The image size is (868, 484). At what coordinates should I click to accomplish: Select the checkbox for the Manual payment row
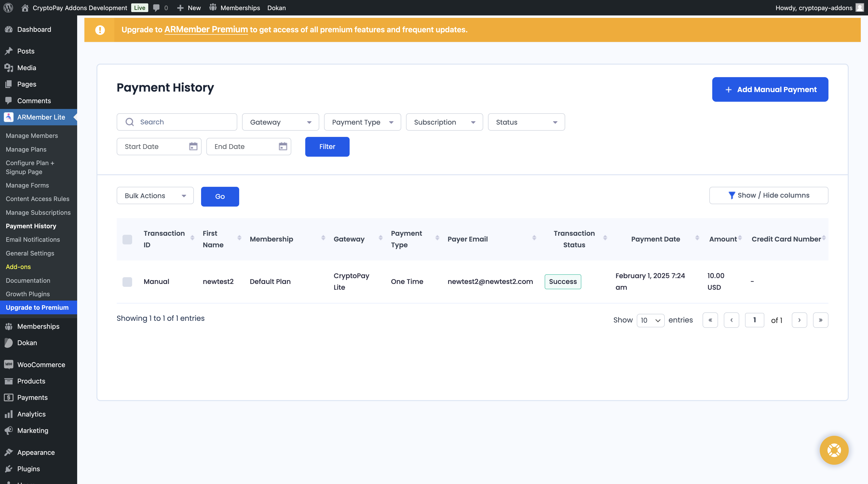tap(127, 282)
